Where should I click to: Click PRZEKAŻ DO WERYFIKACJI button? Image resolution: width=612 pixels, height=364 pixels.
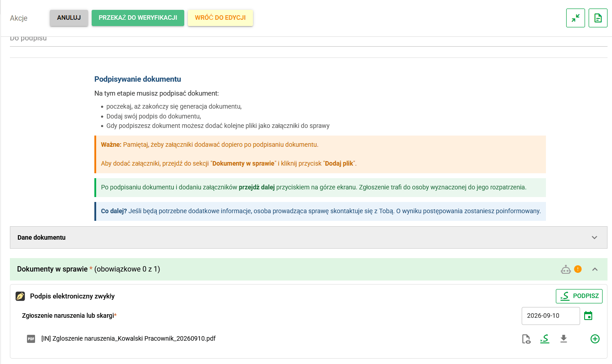coord(138,18)
